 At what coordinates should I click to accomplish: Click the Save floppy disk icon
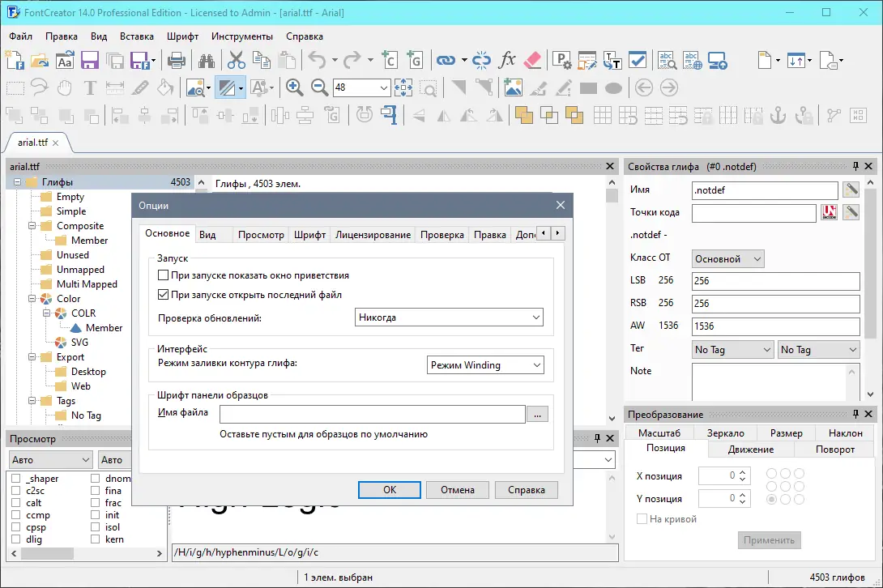(x=90, y=60)
